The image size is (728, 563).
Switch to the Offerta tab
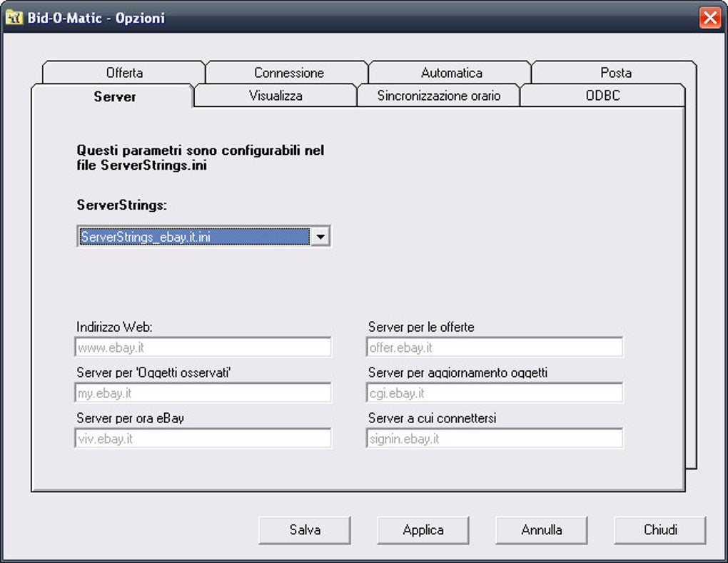click(124, 72)
